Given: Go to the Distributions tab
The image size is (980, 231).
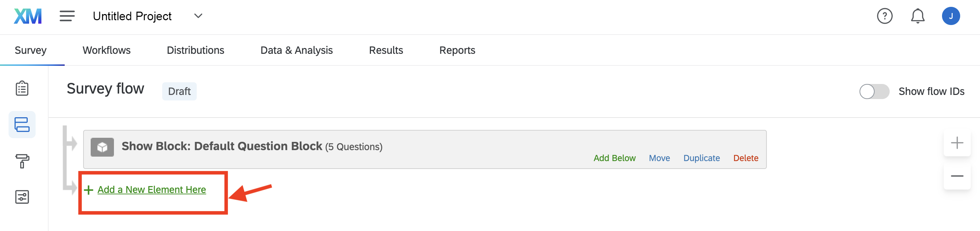Looking at the screenshot, I should 195,50.
